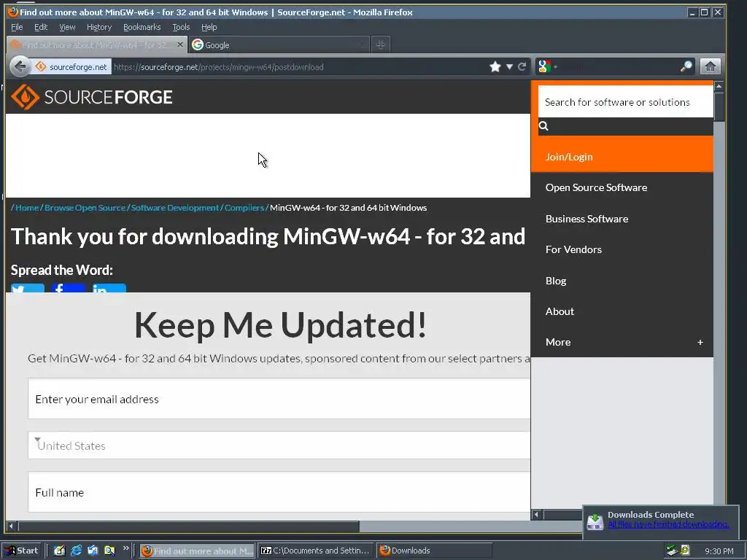Image resolution: width=747 pixels, height=560 pixels.
Task: Open the United States country dropdown
Action: (x=279, y=446)
